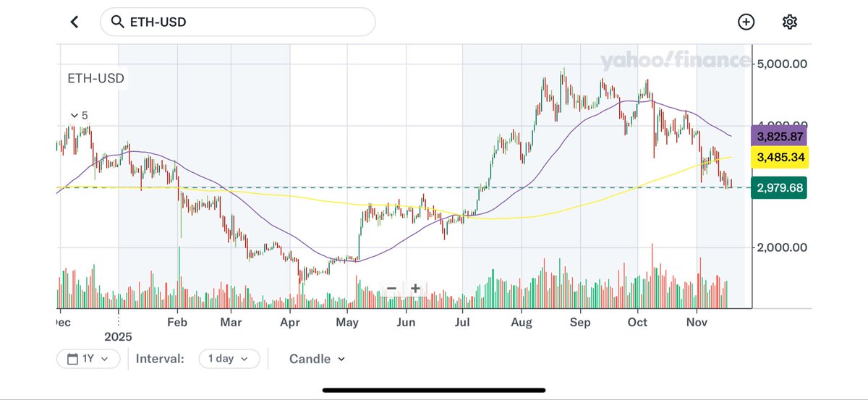
Task: Click the search magnifier icon
Action: click(x=118, y=22)
